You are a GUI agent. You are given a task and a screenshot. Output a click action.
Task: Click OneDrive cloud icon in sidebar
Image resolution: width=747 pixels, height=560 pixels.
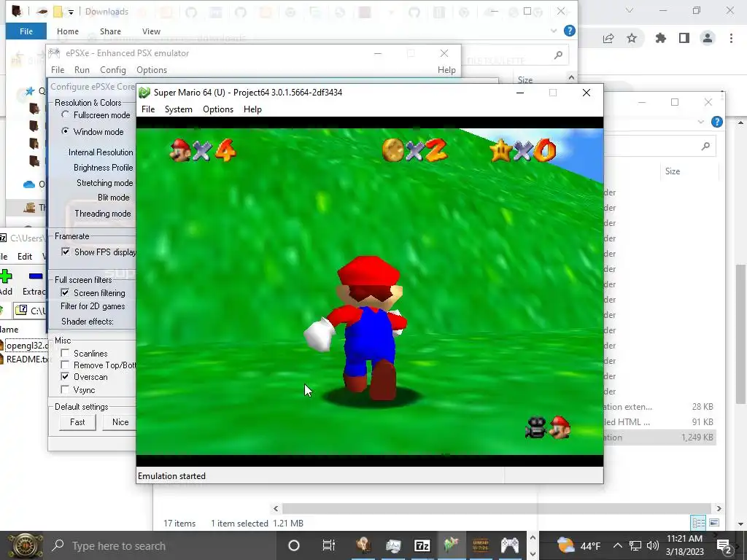click(x=29, y=184)
